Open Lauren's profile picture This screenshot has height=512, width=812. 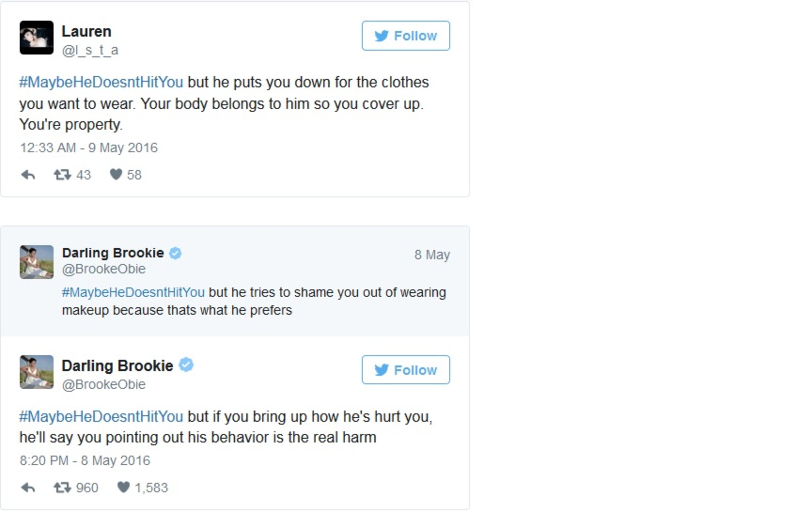(37, 38)
